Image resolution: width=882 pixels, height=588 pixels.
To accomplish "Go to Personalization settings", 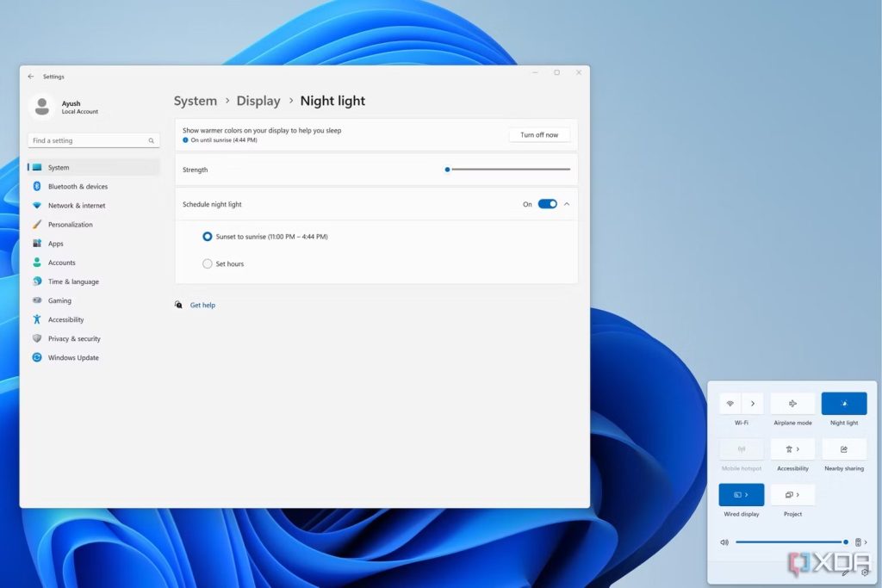I will 70,225.
